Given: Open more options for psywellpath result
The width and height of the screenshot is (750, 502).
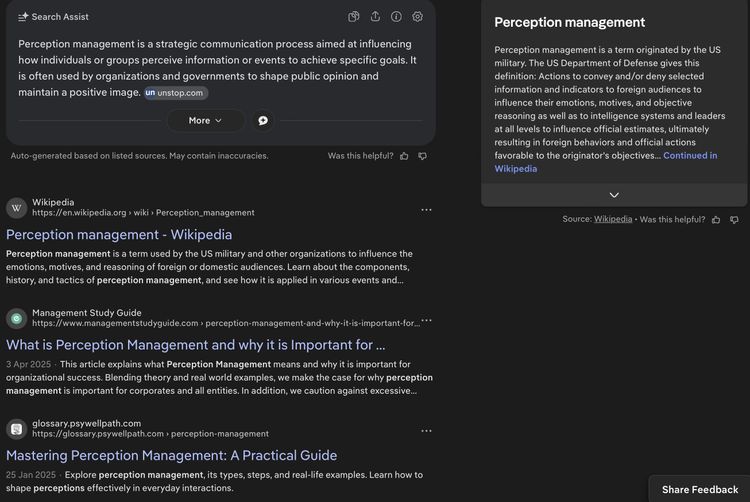Looking at the screenshot, I should (426, 431).
